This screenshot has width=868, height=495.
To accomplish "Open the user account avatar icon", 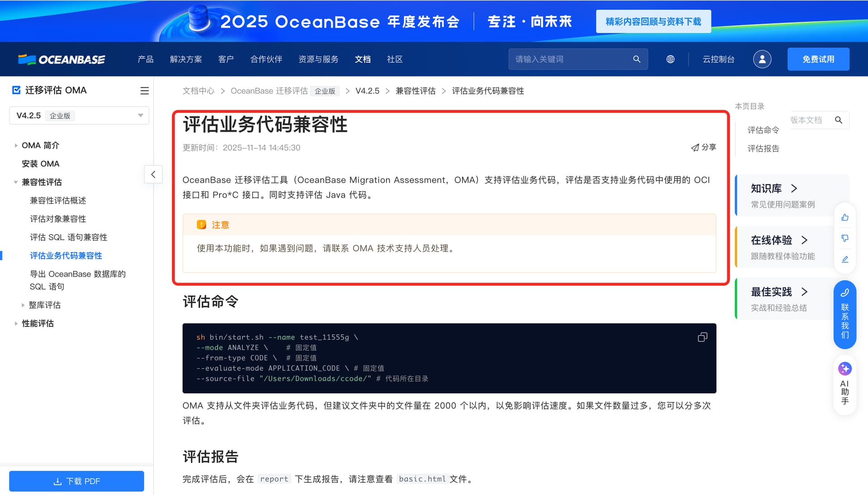I will pyautogui.click(x=762, y=59).
